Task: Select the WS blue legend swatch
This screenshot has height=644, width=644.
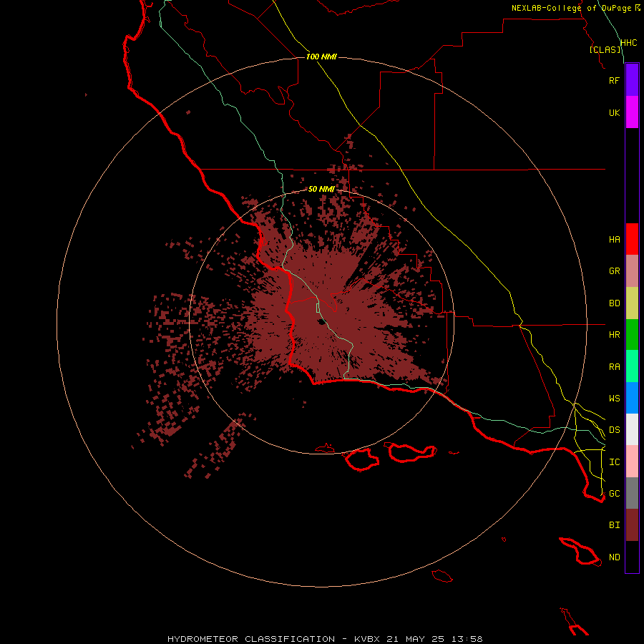Action: click(632, 398)
